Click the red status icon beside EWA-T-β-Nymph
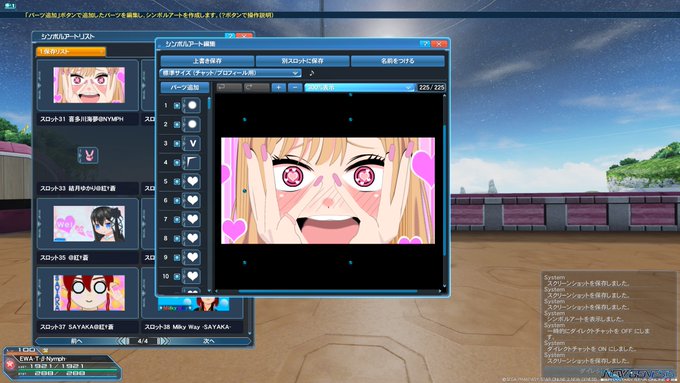Image resolution: width=680 pixels, height=383 pixels. 10,365
